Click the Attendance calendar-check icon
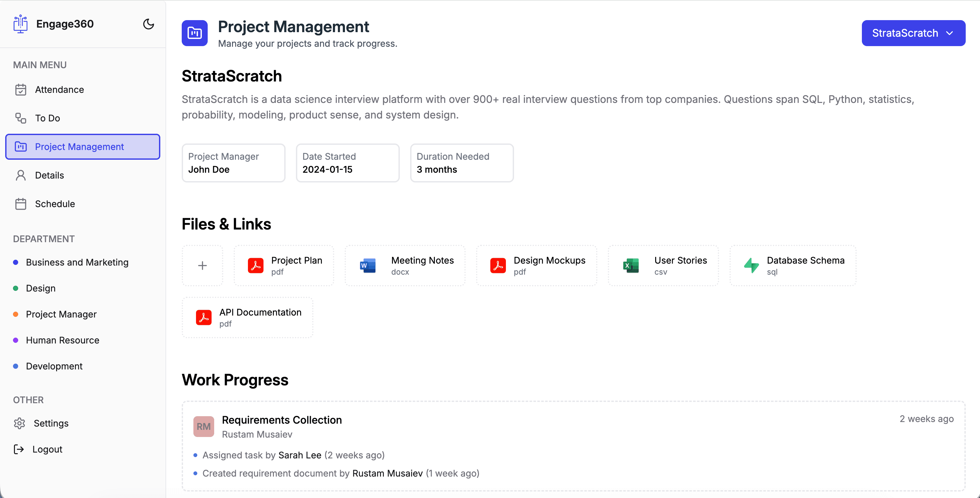 click(20, 90)
